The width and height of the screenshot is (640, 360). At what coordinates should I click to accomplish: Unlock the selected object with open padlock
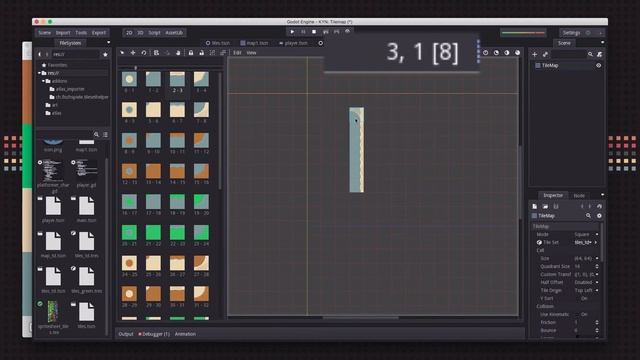[x=201, y=53]
